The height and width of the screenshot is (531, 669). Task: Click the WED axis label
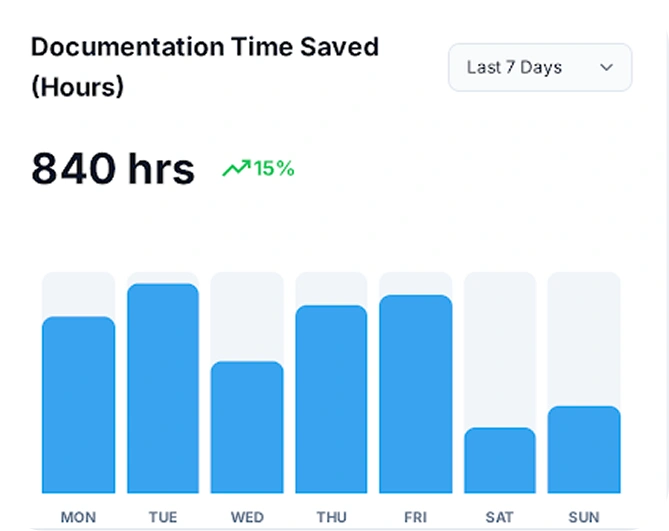tap(247, 517)
